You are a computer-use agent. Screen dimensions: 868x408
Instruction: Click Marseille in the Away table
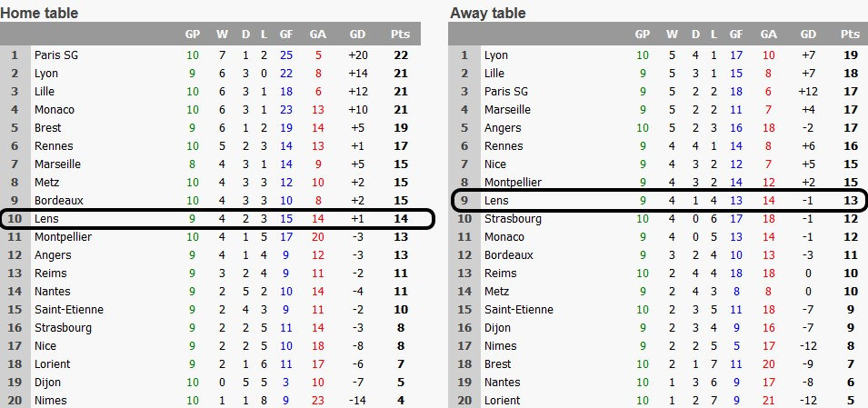(508, 110)
